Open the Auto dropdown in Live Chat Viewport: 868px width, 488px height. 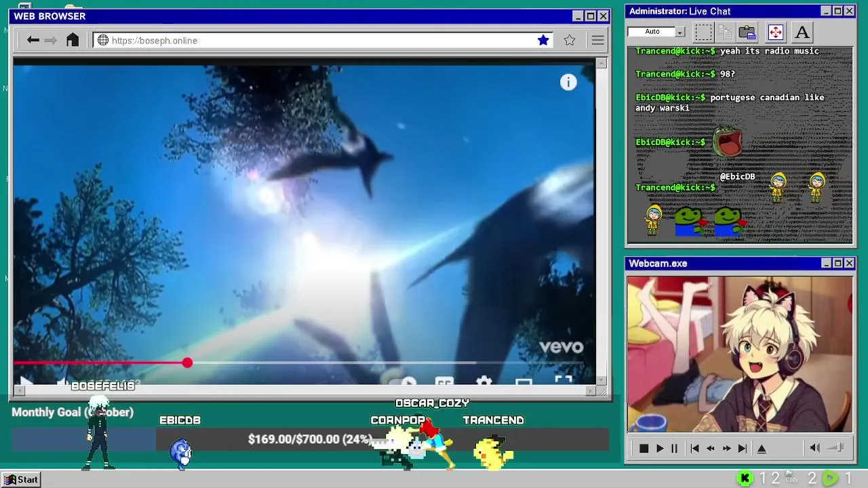[x=680, y=32]
